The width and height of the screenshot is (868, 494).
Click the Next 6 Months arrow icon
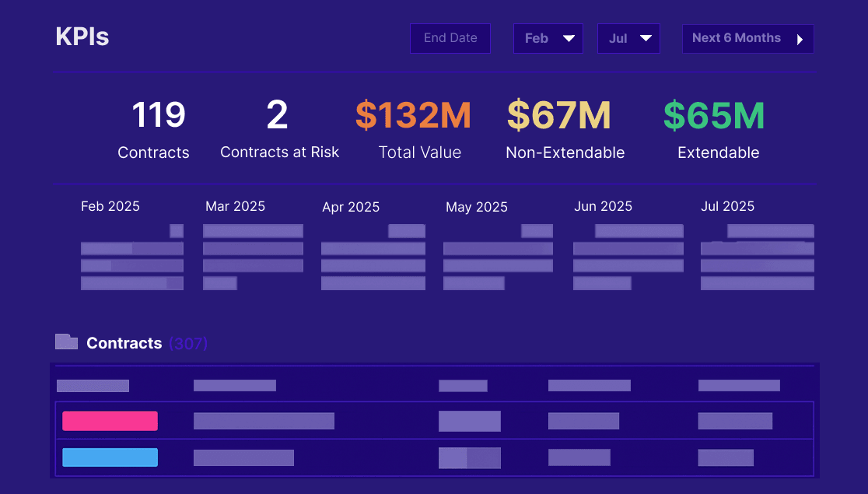(x=800, y=38)
